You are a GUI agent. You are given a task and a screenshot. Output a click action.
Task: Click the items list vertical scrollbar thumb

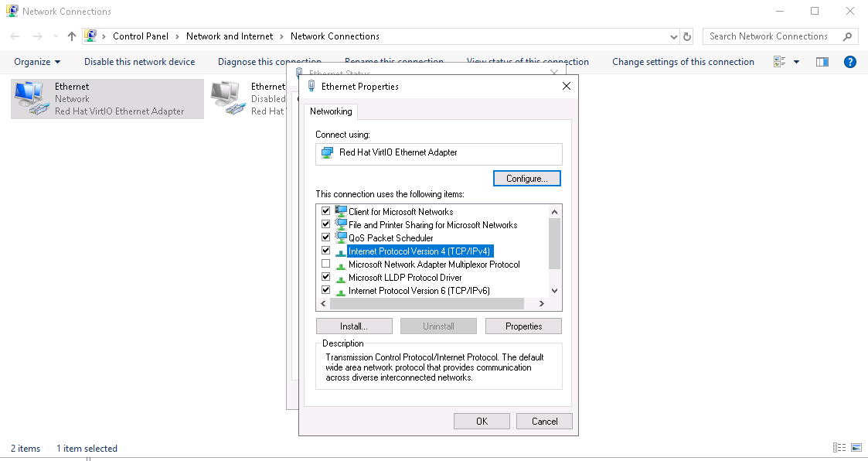pos(554,244)
